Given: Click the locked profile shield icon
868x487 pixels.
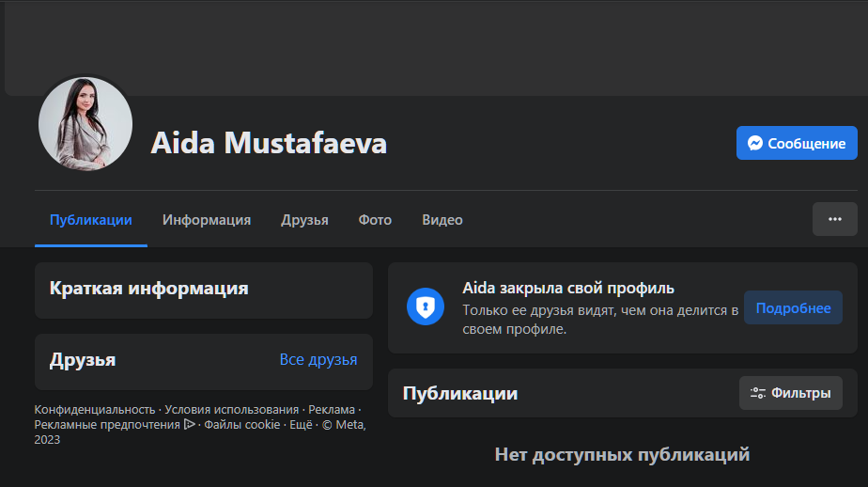Looking at the screenshot, I should (x=426, y=306).
